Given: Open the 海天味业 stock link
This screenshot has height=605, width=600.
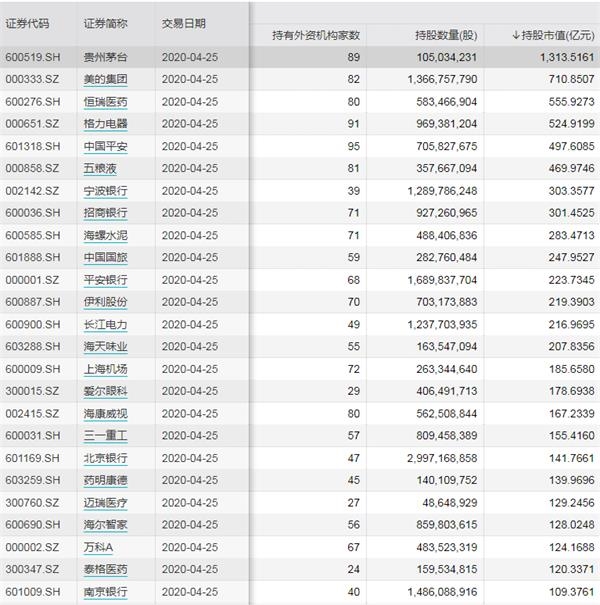Looking at the screenshot, I should [x=105, y=346].
